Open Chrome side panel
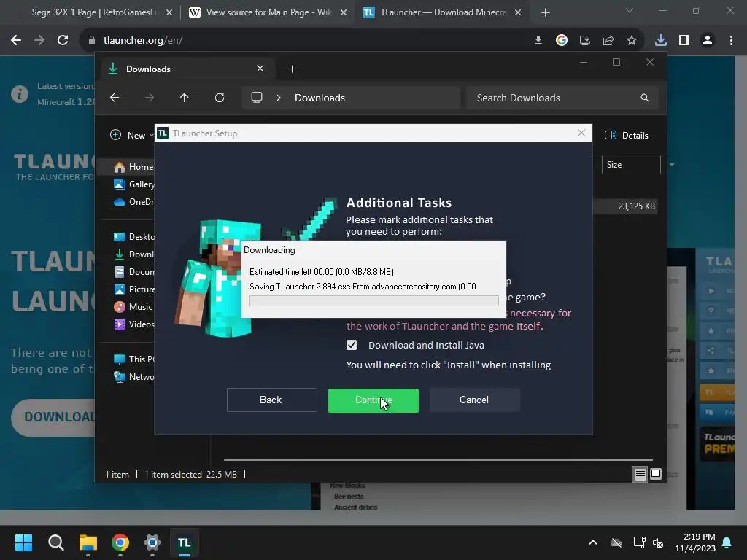747x560 pixels. coord(684,41)
